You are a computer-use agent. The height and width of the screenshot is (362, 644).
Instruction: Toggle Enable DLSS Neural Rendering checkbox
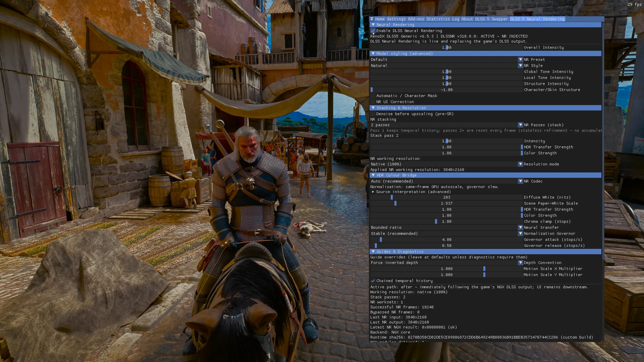tap(373, 31)
